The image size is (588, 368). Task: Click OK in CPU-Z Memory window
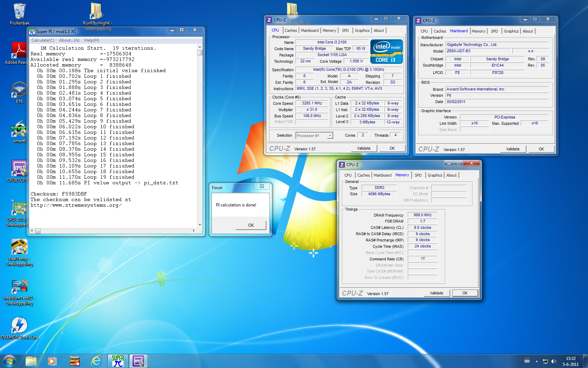click(x=465, y=293)
